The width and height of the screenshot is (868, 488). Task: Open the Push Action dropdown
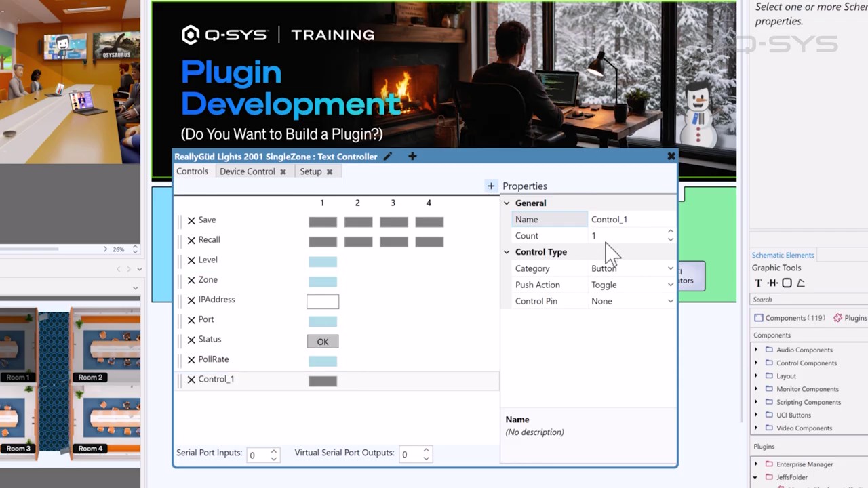(632, 285)
